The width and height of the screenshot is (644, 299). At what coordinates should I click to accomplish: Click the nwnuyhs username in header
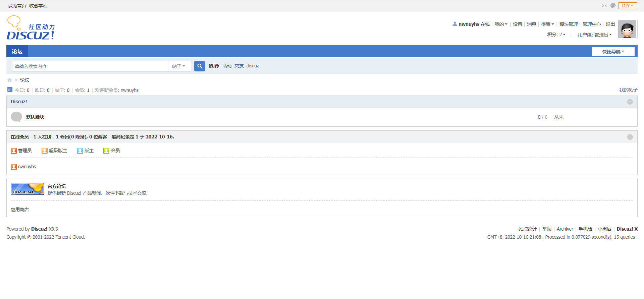(469, 24)
